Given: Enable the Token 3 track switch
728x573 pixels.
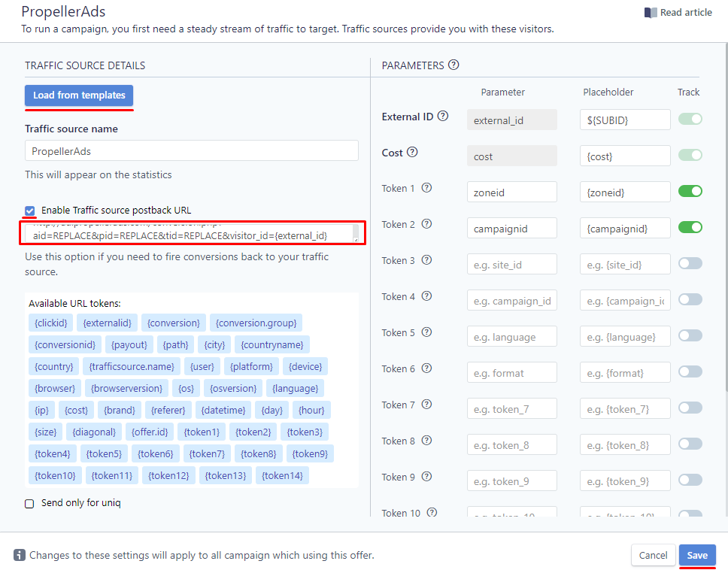Looking at the screenshot, I should tap(690, 263).
